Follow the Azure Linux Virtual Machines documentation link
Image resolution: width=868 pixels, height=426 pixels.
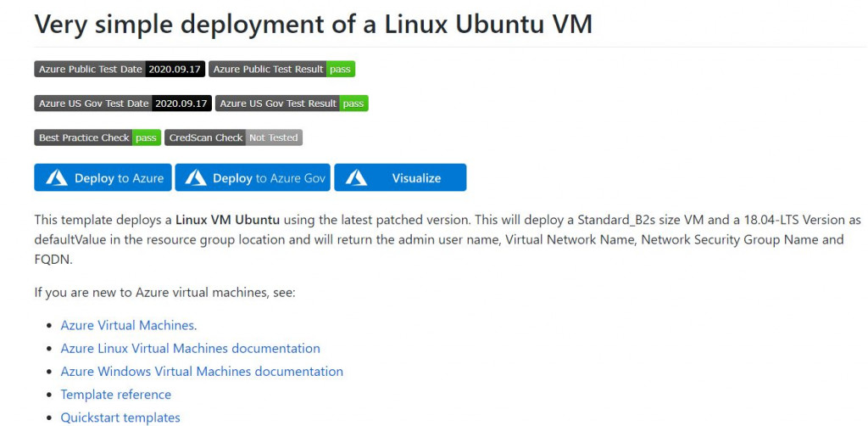(x=190, y=348)
